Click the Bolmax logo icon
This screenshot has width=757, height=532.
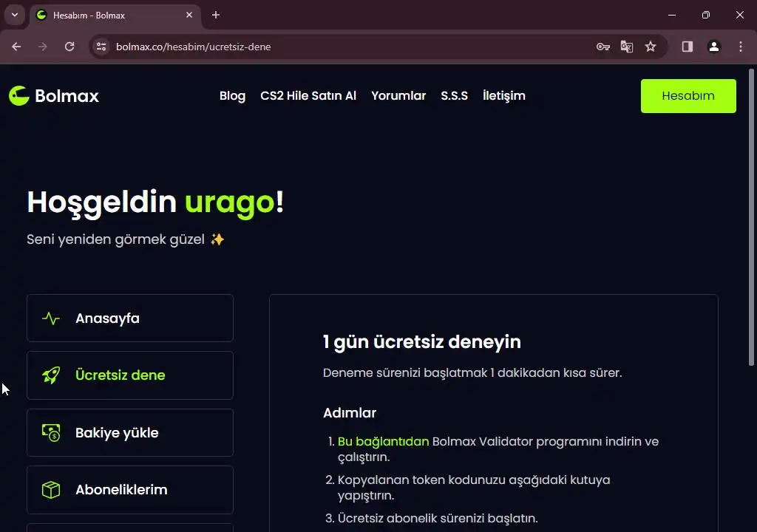19,95
